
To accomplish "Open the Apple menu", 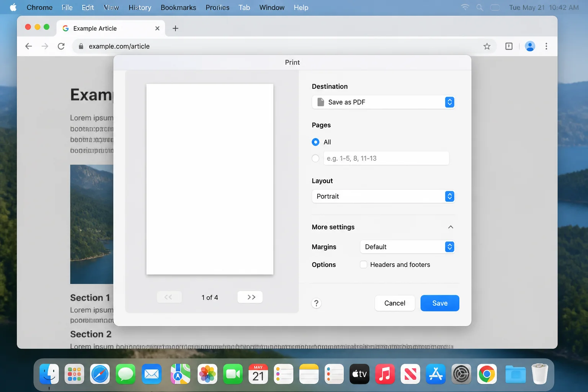I will 13,7.
